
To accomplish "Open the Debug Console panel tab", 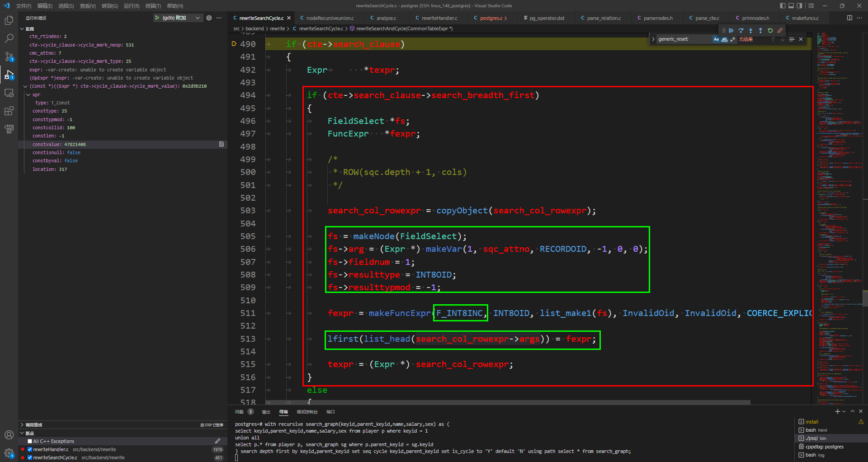I will click(307, 412).
